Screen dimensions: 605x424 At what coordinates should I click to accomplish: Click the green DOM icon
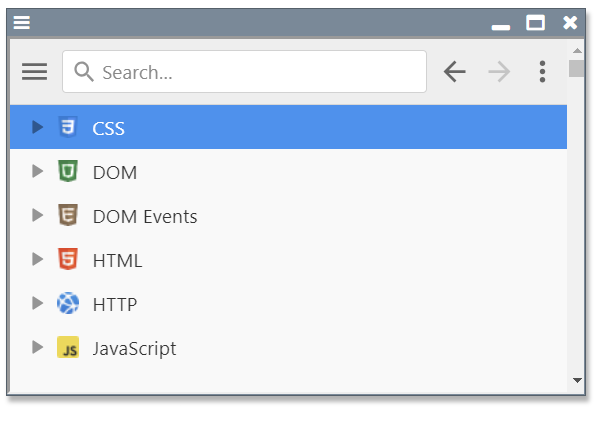coord(68,171)
